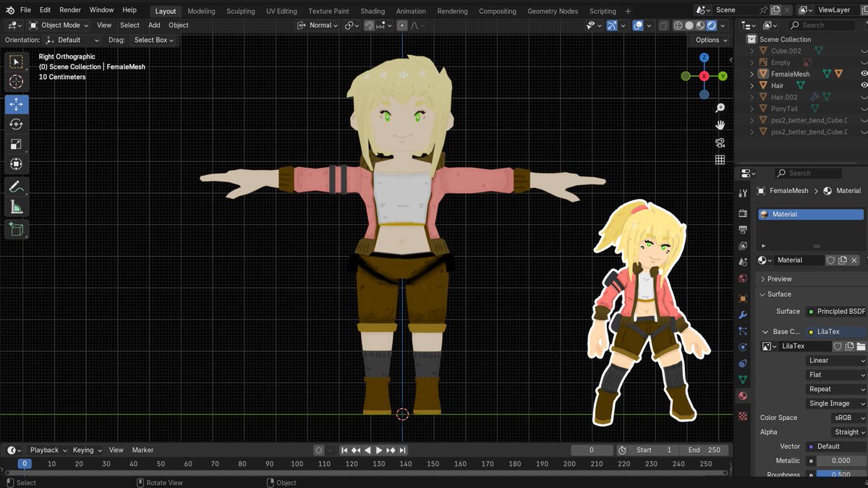Pick the Measure tool
Viewport: 868px width, 488px height.
(17, 207)
